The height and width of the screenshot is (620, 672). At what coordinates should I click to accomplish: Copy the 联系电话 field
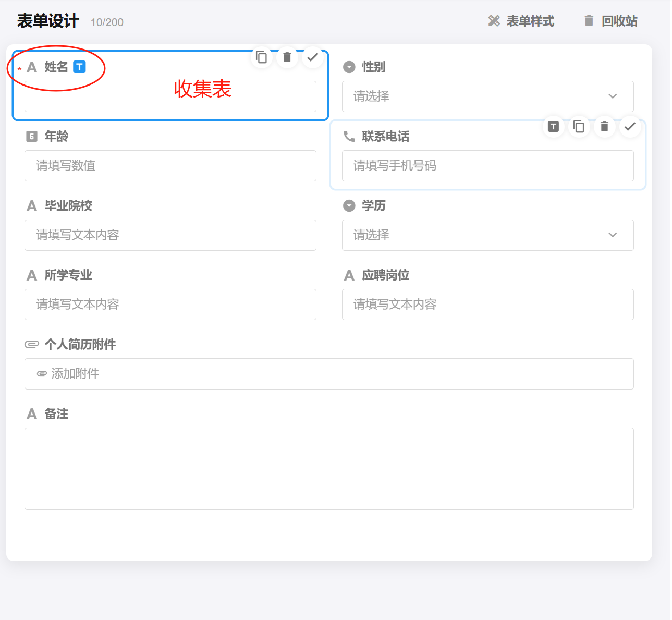pos(579,127)
